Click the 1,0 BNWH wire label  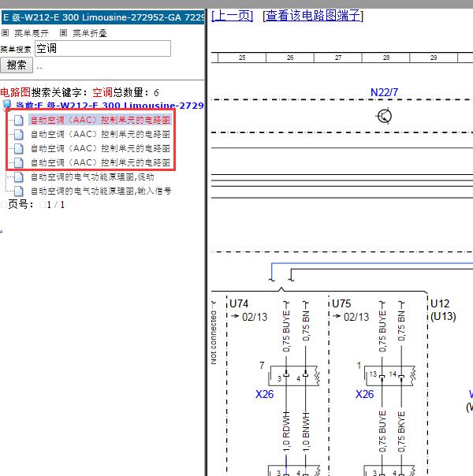pos(306,432)
